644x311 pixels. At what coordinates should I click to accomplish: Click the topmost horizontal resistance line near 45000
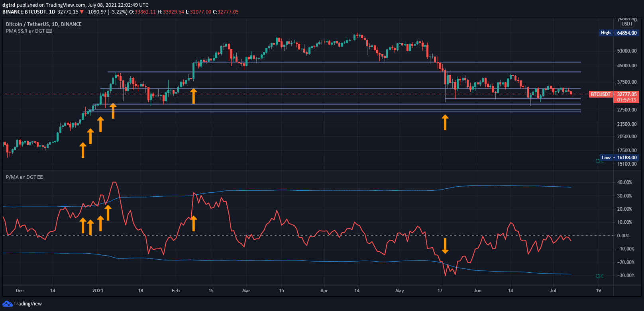387,62
